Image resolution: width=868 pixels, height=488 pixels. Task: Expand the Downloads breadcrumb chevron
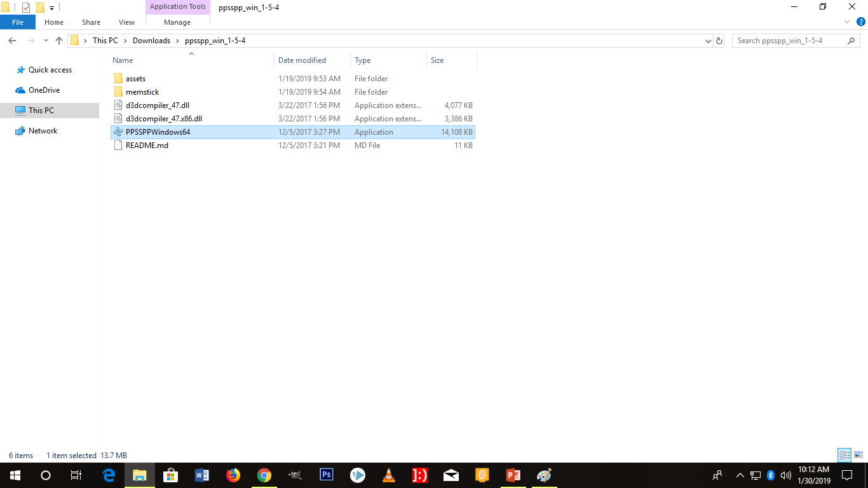coord(178,41)
